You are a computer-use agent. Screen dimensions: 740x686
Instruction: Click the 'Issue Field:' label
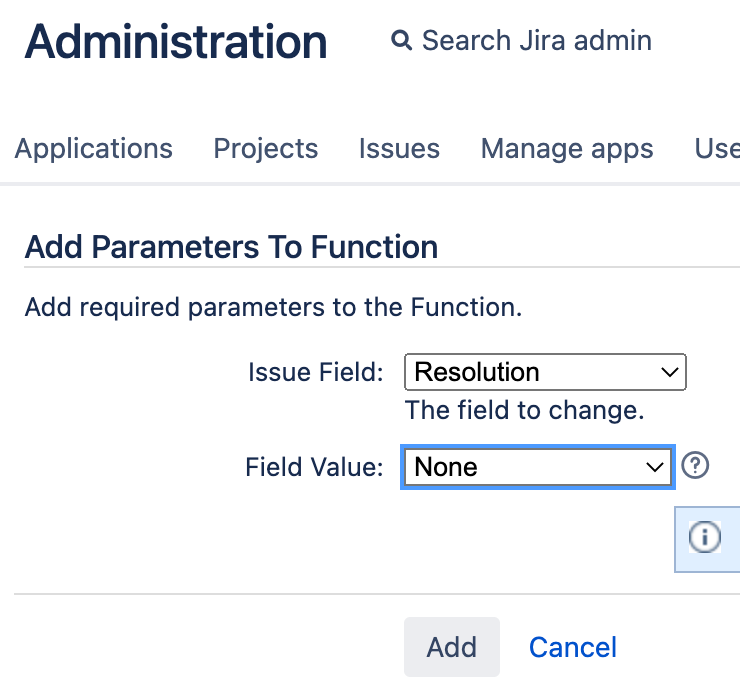click(315, 373)
